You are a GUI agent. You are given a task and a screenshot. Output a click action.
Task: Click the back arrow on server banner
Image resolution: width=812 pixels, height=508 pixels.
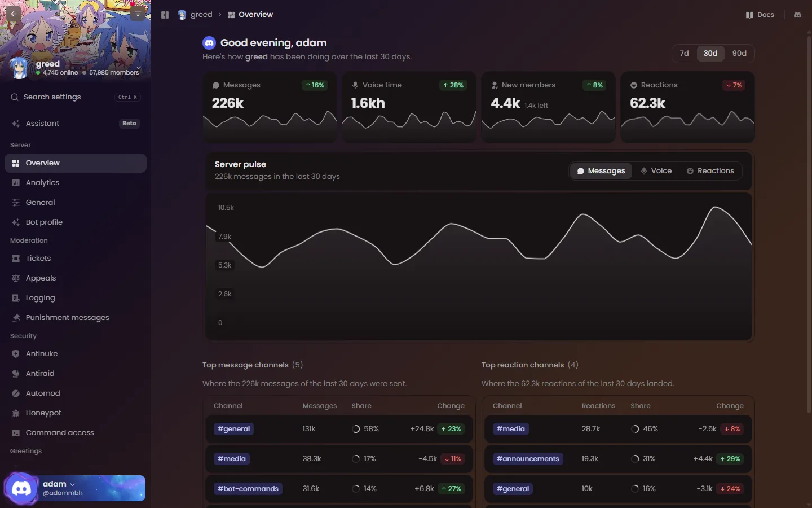[14, 14]
